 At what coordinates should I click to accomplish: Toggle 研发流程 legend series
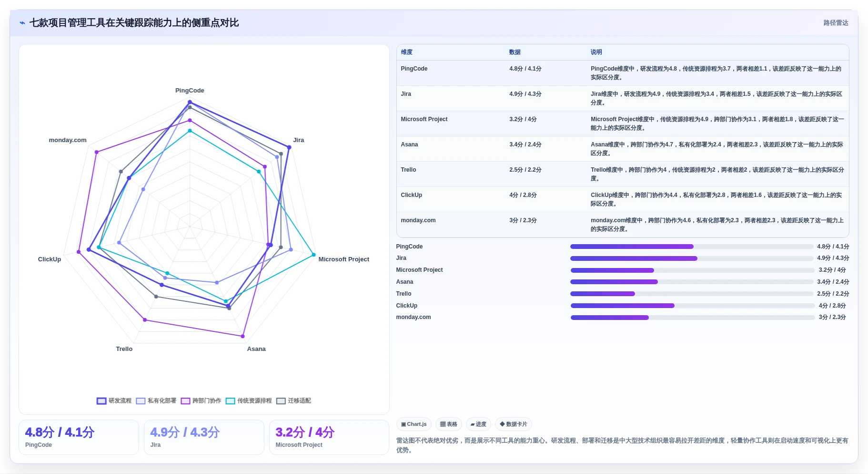[114, 401]
